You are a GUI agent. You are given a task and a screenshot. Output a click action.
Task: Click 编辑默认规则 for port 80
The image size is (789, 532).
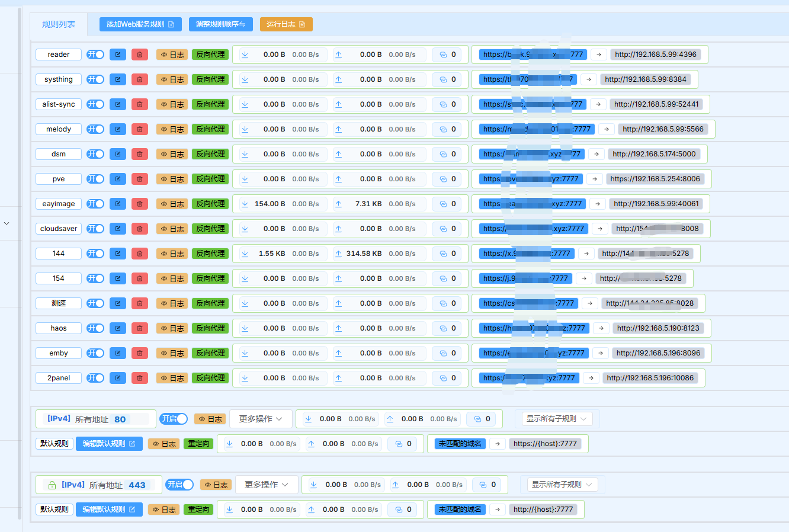tap(109, 444)
